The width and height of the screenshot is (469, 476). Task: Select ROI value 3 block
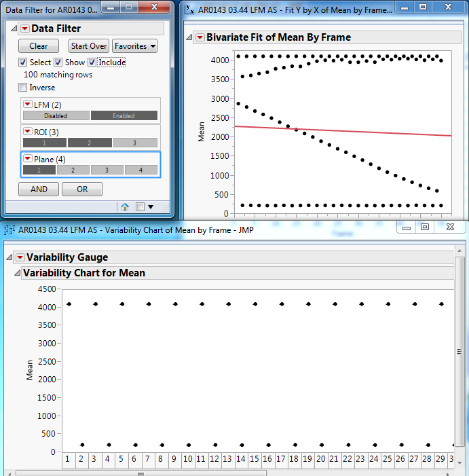pos(135,143)
